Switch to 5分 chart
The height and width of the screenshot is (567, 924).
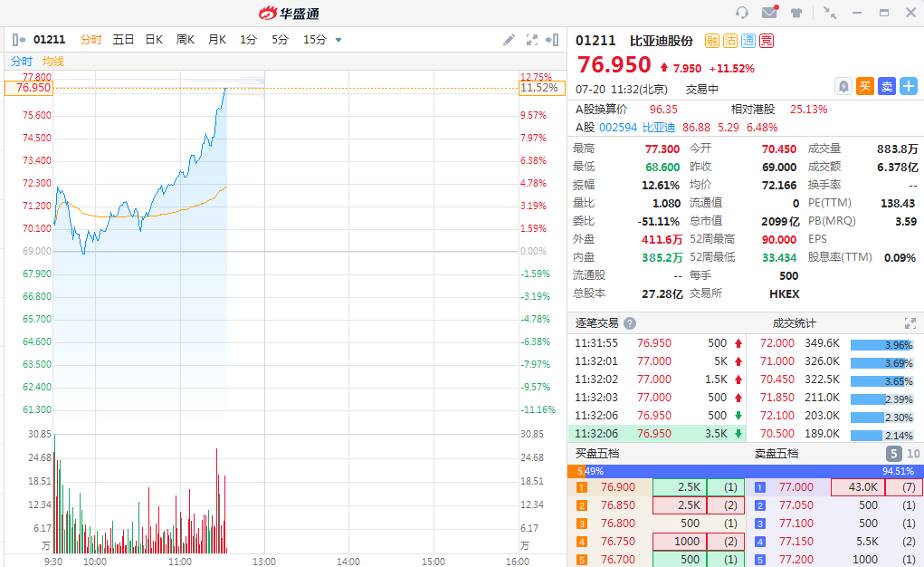pyautogui.click(x=280, y=40)
